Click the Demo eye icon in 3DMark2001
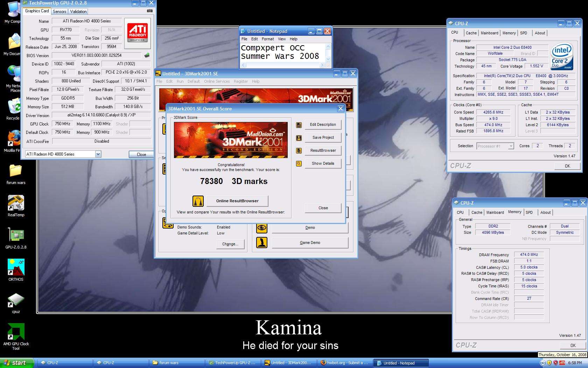Screen dimensions: 588x368 (x=262, y=227)
